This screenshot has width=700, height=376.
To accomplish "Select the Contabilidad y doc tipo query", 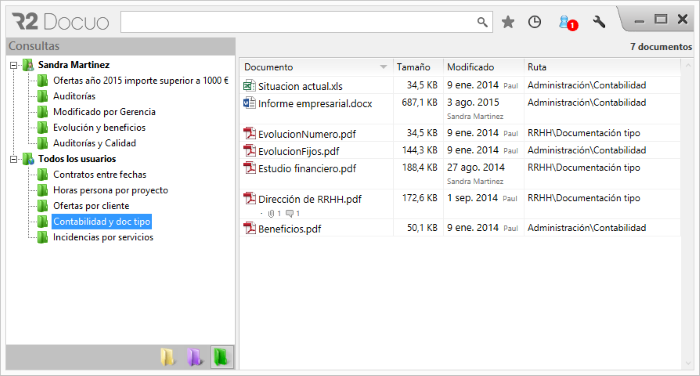I will point(102,221).
